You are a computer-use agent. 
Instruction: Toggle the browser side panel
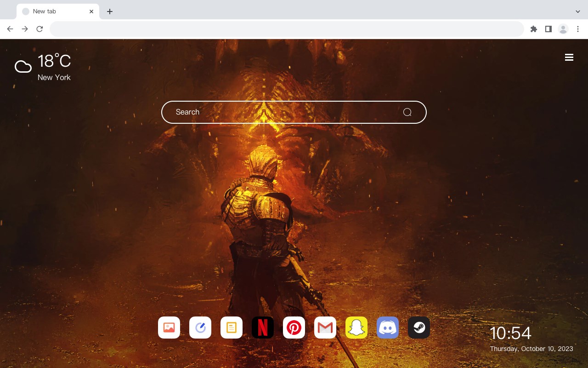(548, 29)
